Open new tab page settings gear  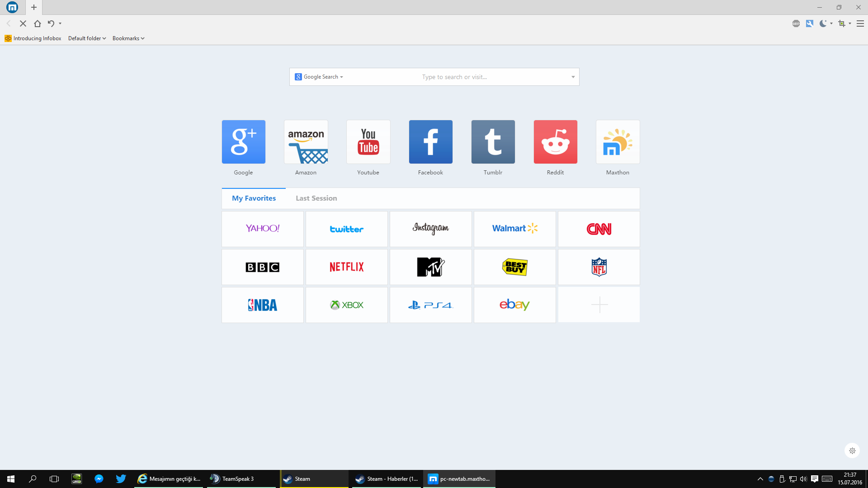[x=852, y=450]
